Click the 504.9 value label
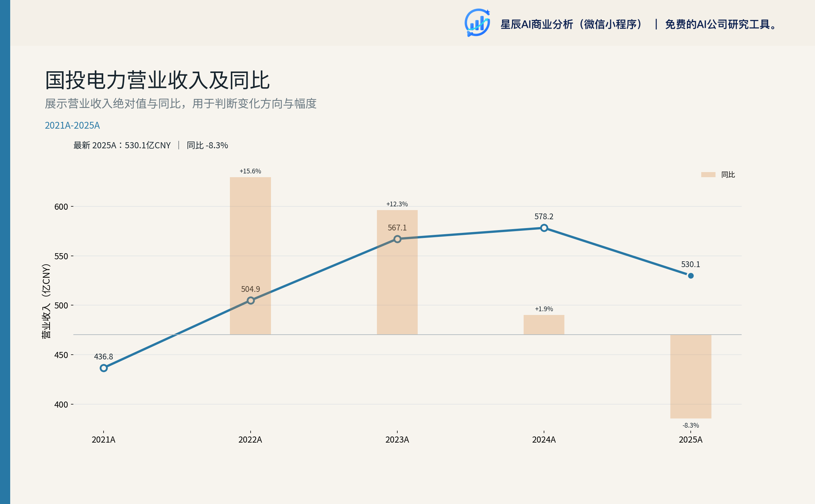Image resolution: width=815 pixels, height=504 pixels. tap(251, 289)
